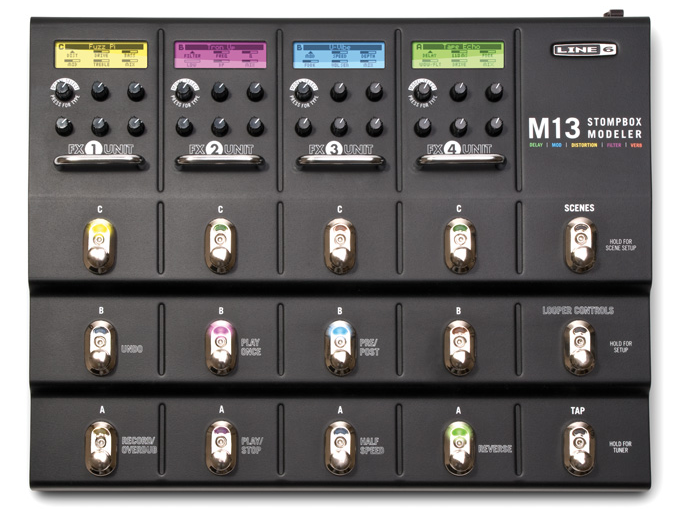This screenshot has width=674, height=509.
Task: Stomp the A footswitch beside Record/Overdub
Action: [x=101, y=448]
